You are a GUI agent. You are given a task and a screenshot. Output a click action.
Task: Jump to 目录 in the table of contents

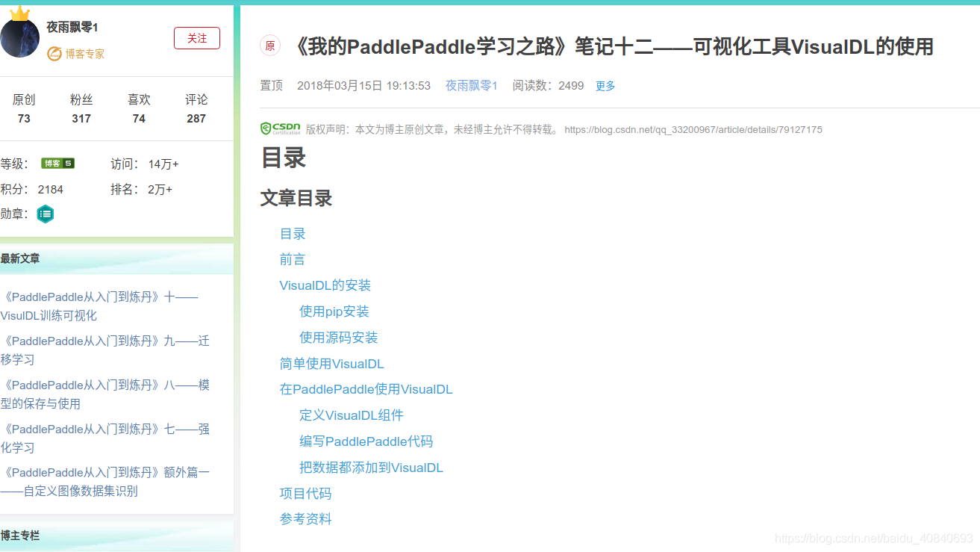click(293, 234)
